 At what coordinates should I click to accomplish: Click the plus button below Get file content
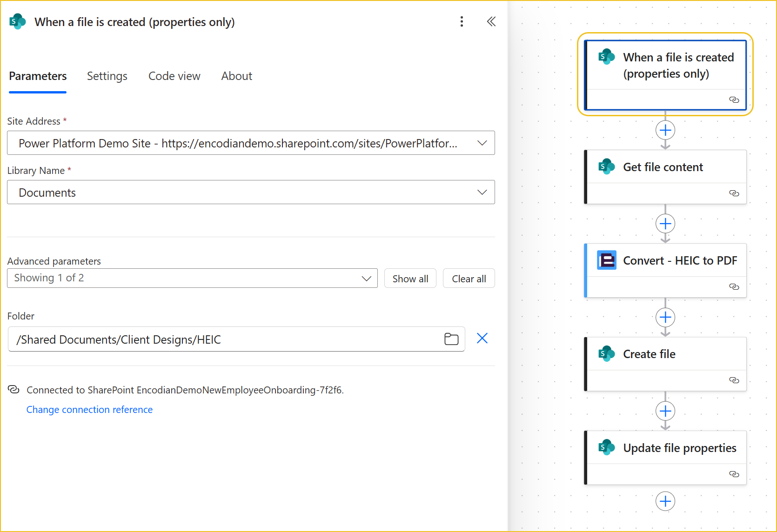665,224
